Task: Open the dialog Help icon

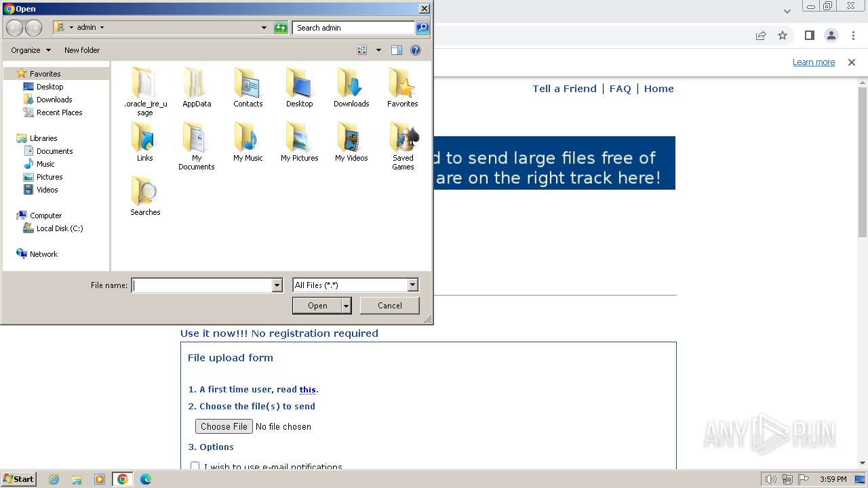Action: point(416,50)
